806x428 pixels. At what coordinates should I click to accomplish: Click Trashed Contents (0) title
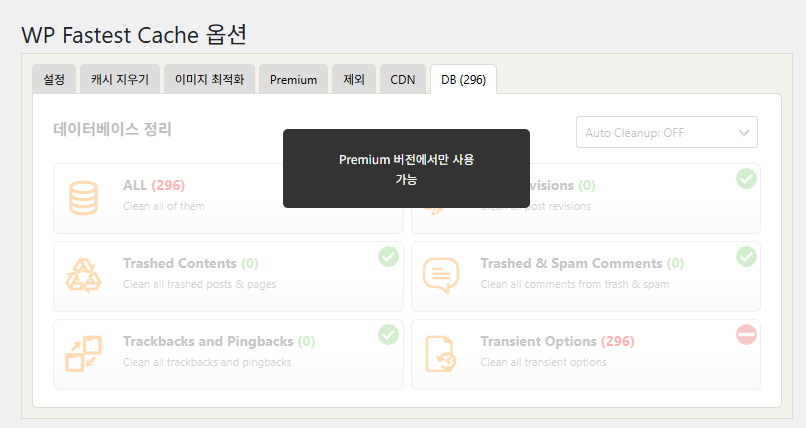[190, 264]
